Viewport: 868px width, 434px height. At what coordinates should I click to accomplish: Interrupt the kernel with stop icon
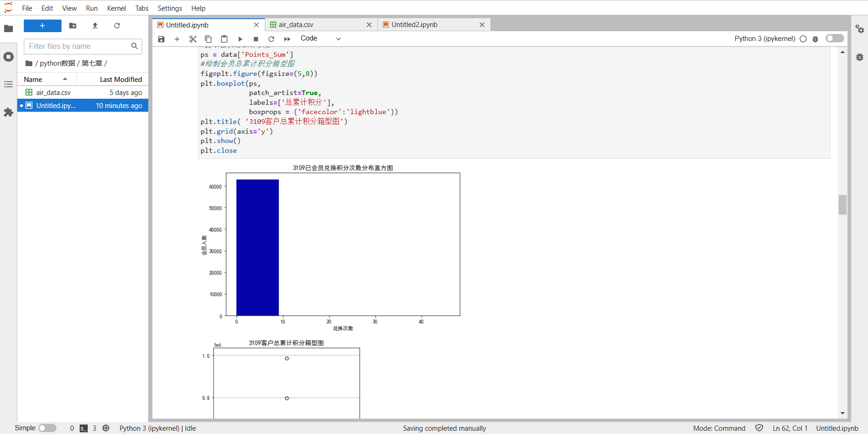256,39
